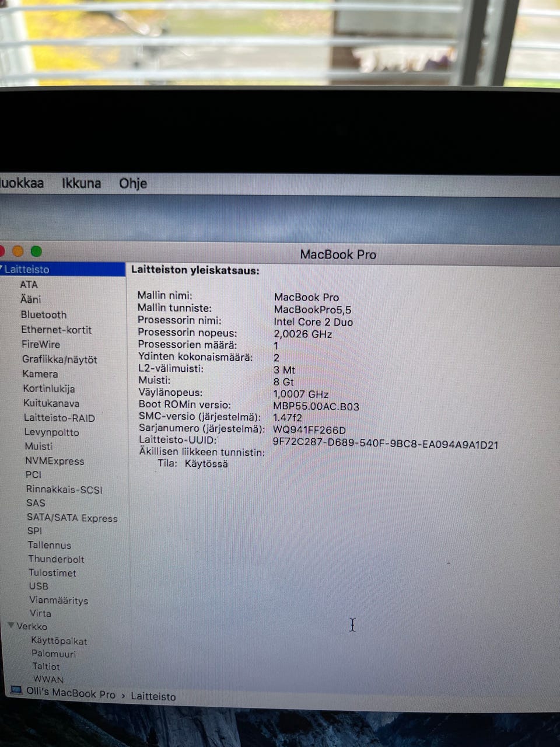Click the Sarjanumero serial number value
The height and width of the screenshot is (747, 560).
[x=309, y=430]
